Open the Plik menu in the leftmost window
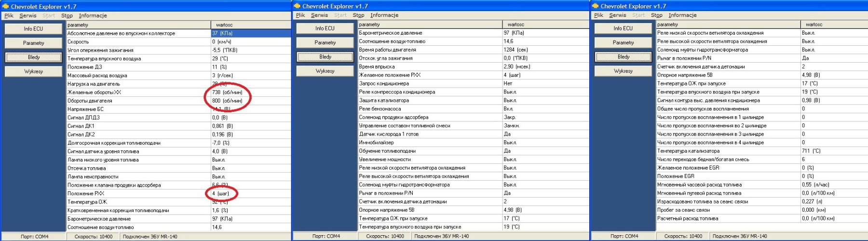This screenshot has height=241, width=868. (9, 15)
